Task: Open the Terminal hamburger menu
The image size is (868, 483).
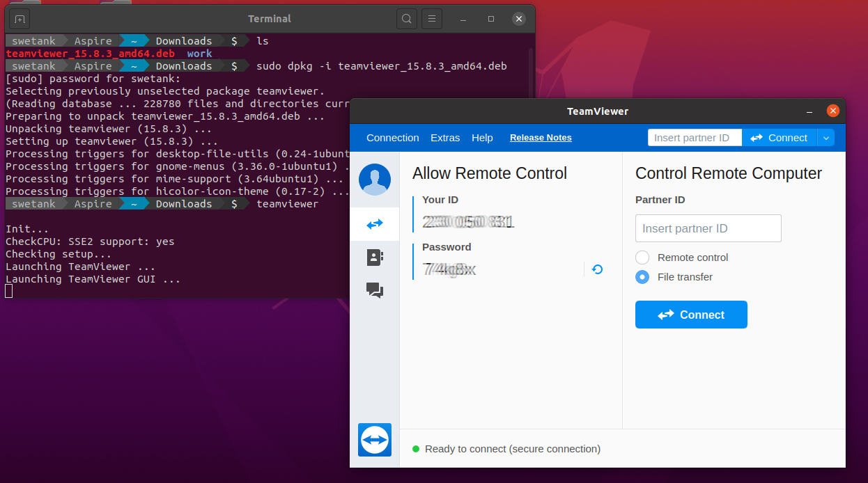Action: pos(432,19)
